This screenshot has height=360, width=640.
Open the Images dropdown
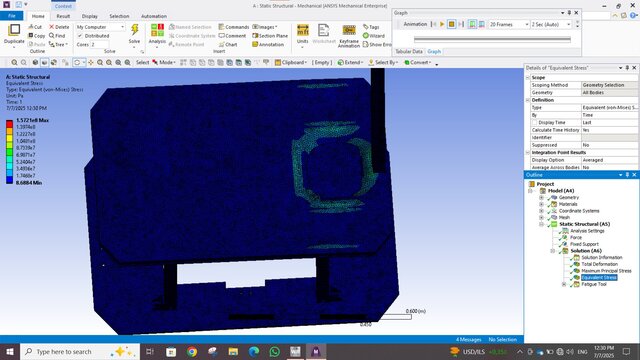pyautogui.click(x=264, y=27)
